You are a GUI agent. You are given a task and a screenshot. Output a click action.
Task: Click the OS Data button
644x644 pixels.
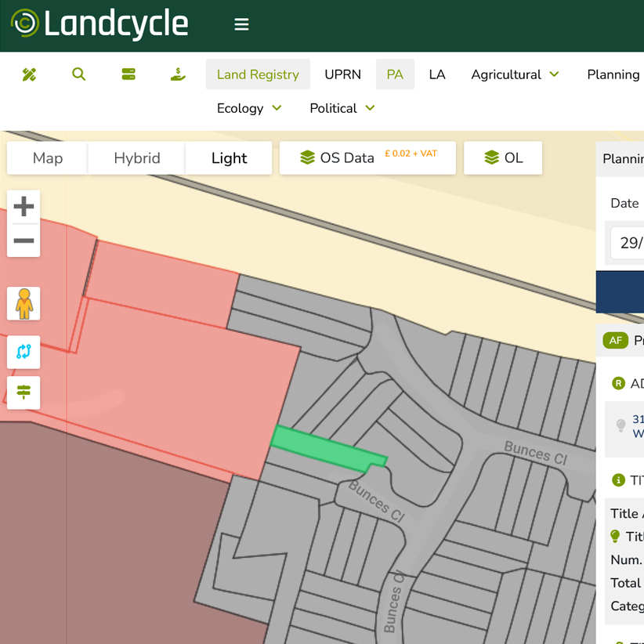point(367,158)
